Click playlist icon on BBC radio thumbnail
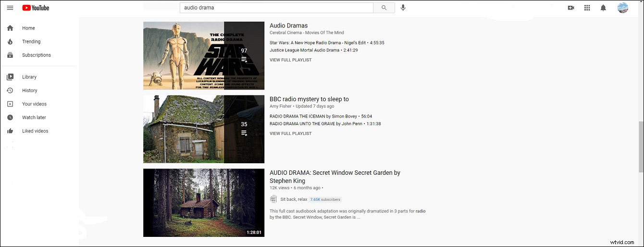Viewport: 644px width, 247px height. [x=244, y=133]
